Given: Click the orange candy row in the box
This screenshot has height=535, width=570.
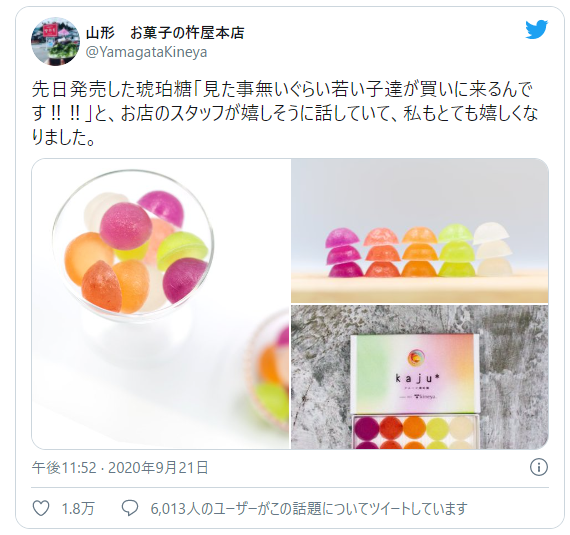Looking at the screenshot, I should 414,433.
